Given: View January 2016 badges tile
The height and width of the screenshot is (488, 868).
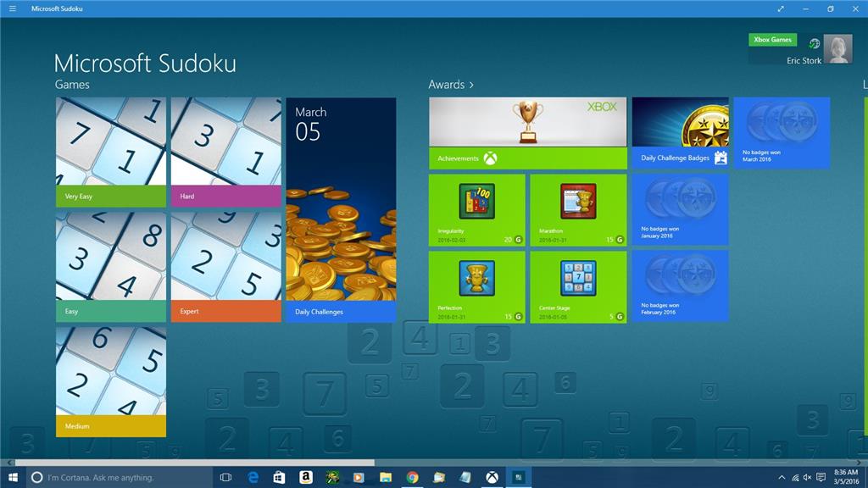Looking at the screenshot, I should pos(681,210).
